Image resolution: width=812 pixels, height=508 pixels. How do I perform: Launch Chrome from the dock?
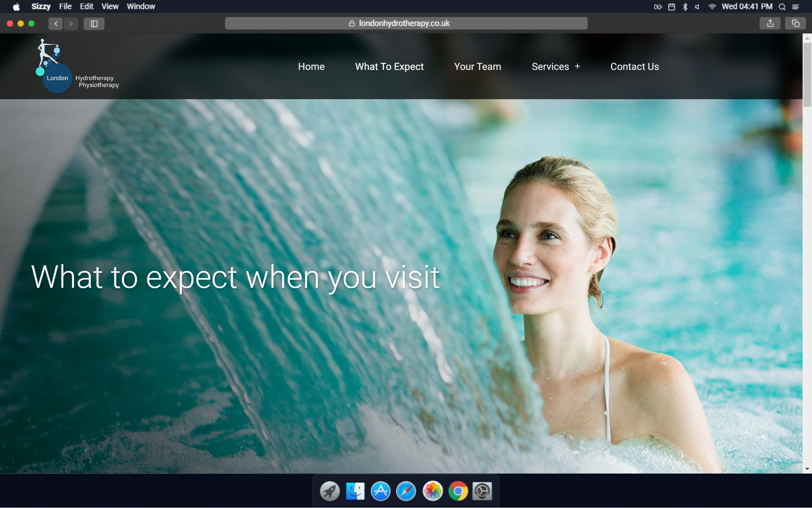pyautogui.click(x=458, y=491)
